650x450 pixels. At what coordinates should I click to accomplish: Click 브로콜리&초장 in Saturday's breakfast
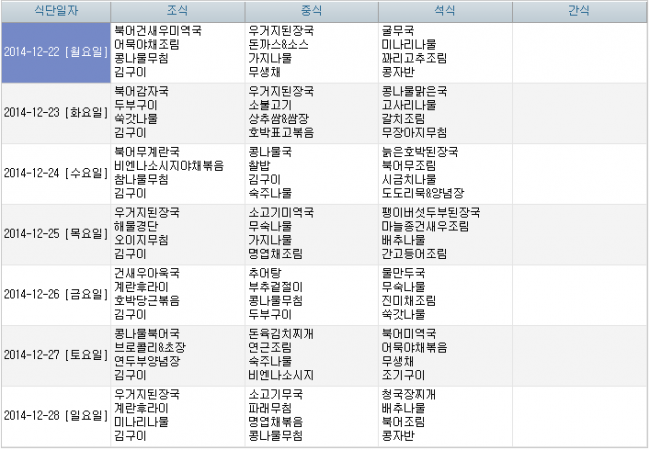click(148, 346)
